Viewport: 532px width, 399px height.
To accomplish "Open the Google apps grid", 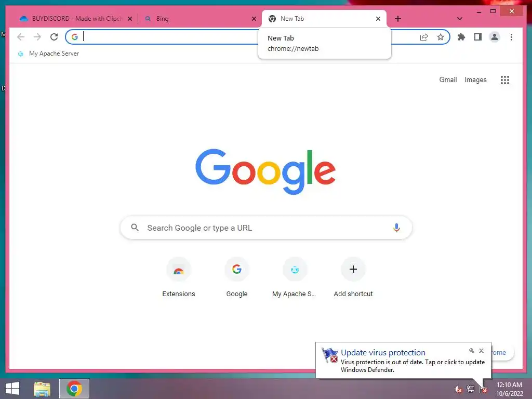I will coord(505,79).
